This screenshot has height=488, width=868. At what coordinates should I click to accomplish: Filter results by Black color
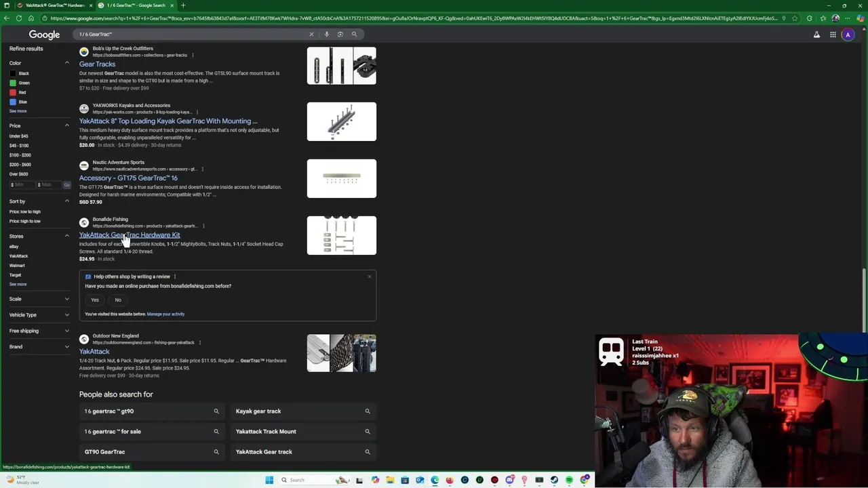pos(20,73)
